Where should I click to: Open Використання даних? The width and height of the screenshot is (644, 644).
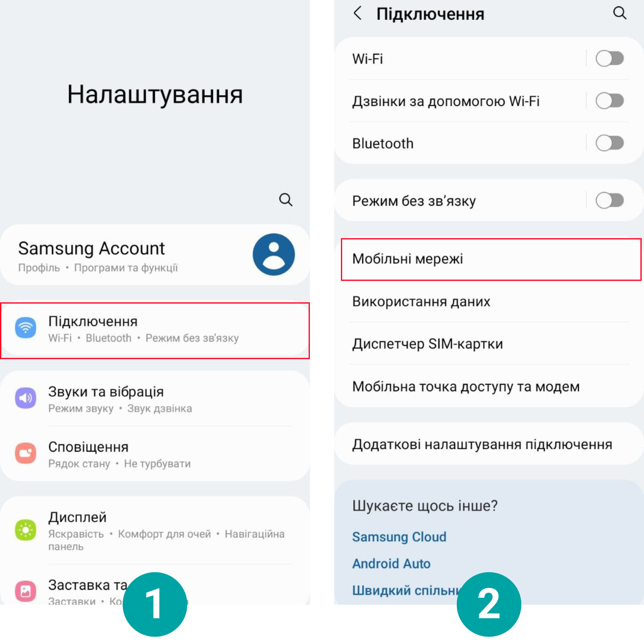[x=489, y=301]
